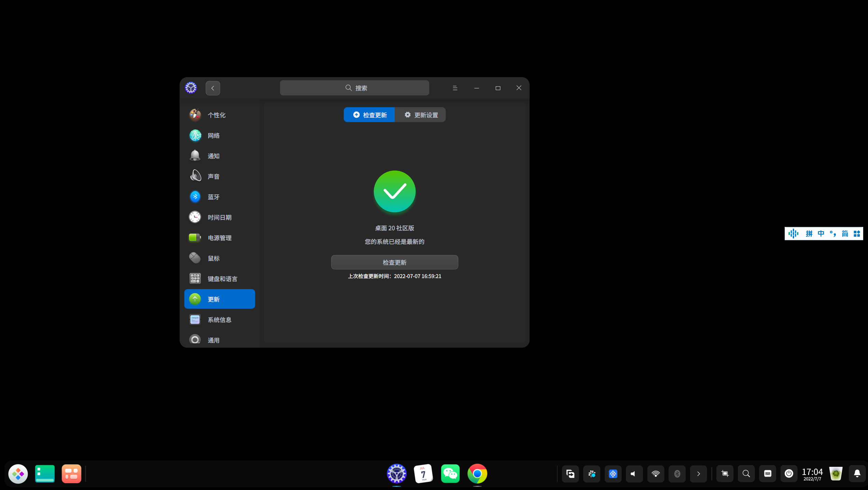Click the back arrow button
Image resolution: width=868 pixels, height=490 pixels.
tap(213, 88)
